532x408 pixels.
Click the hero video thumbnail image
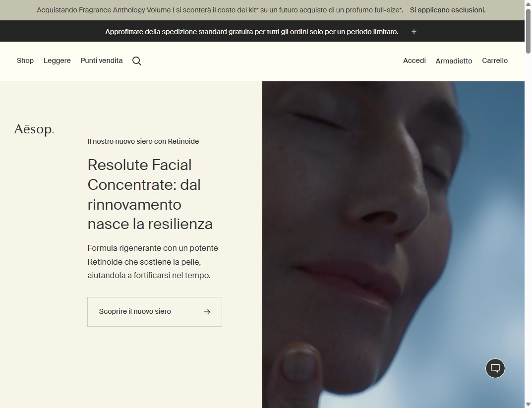tap(393, 243)
